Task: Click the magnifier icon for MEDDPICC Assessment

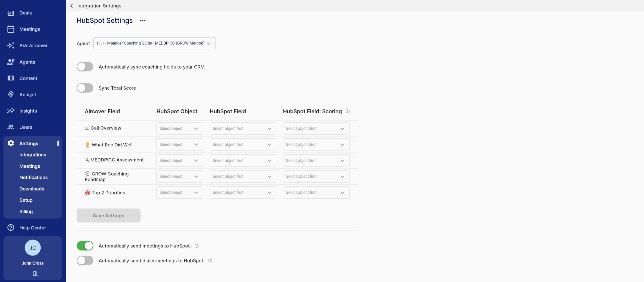Action: pos(87,160)
